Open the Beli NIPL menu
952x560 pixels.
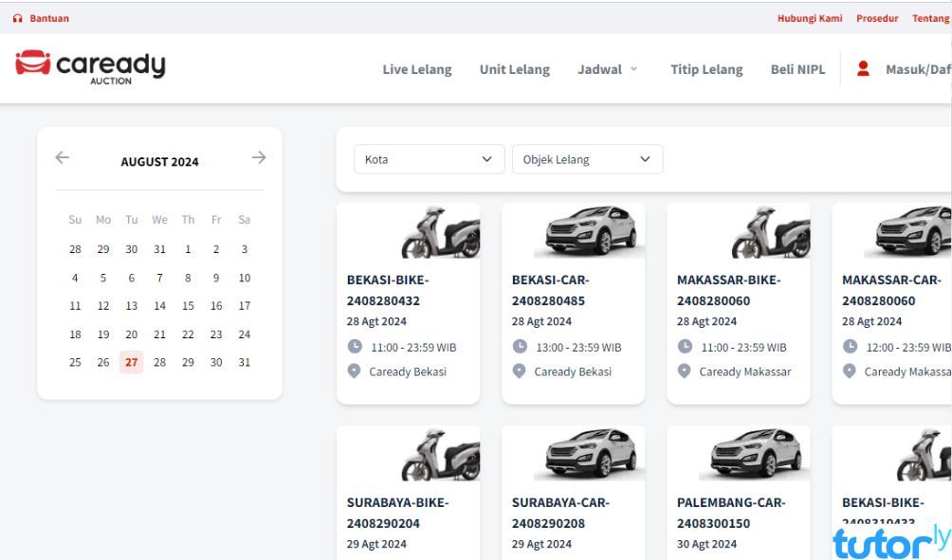[x=797, y=69]
